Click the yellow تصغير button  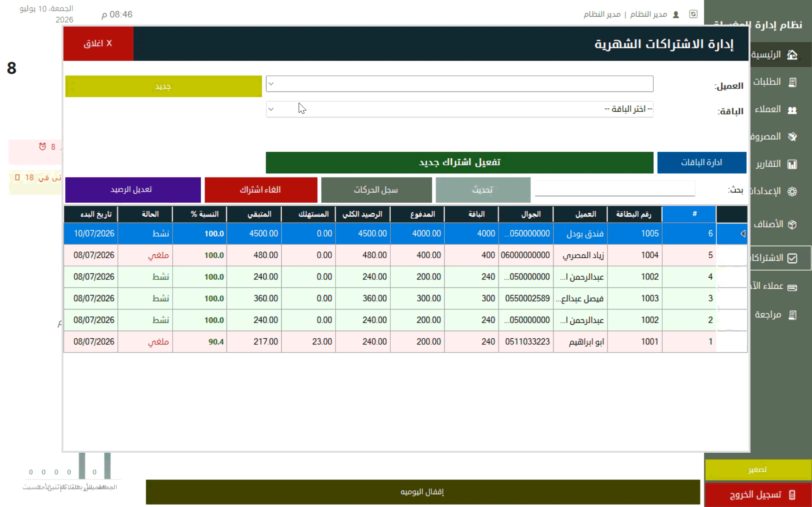pos(758,470)
